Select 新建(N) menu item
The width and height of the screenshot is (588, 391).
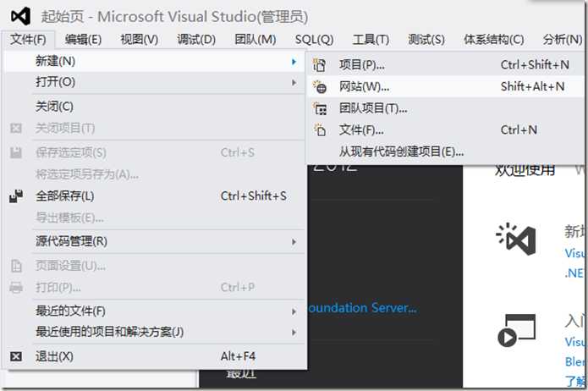tap(155, 61)
